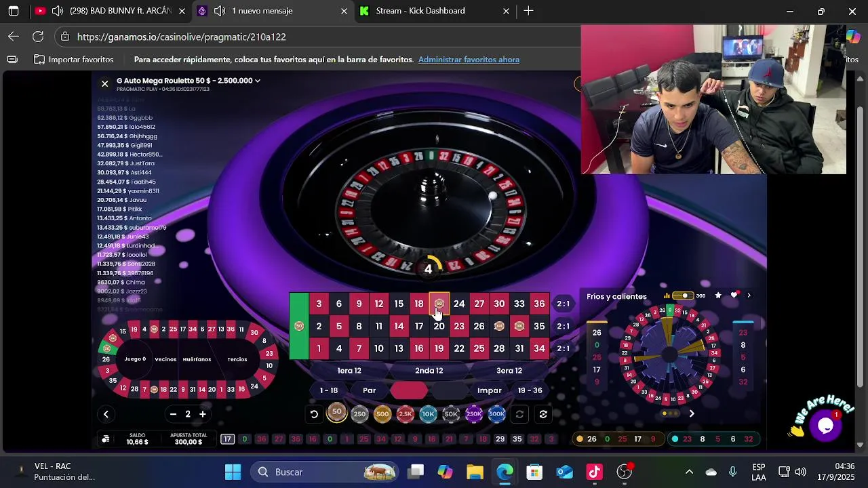Mute the YouTube BAD BUNNY tab

pyautogui.click(x=58, y=11)
